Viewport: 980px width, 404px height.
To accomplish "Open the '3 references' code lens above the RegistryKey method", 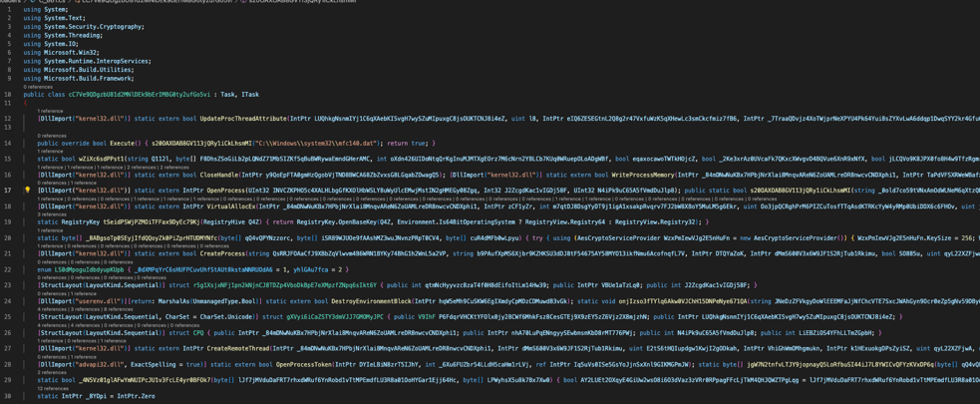I will [51, 214].
